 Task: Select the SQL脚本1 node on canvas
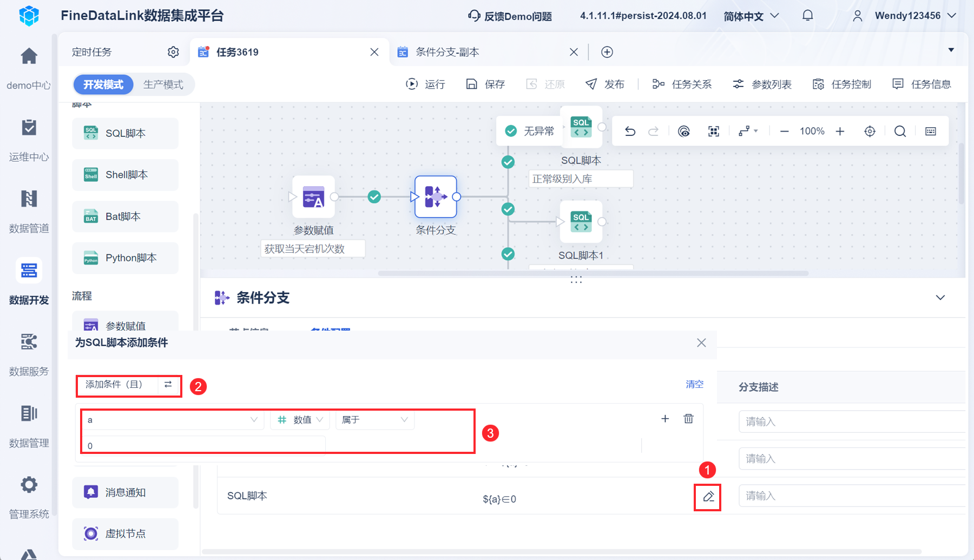pos(581,221)
